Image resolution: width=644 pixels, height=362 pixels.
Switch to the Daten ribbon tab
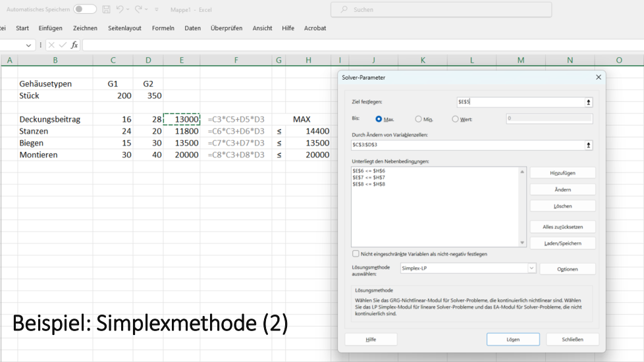[192, 28]
